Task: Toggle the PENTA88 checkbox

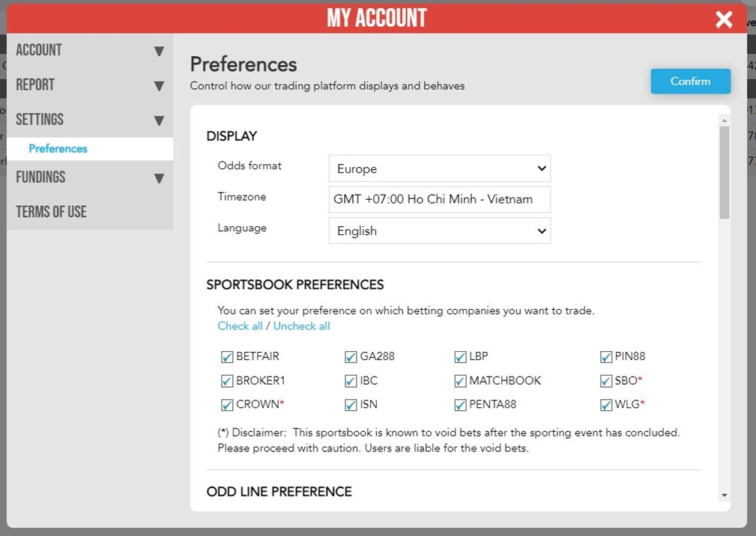Action: pyautogui.click(x=460, y=404)
